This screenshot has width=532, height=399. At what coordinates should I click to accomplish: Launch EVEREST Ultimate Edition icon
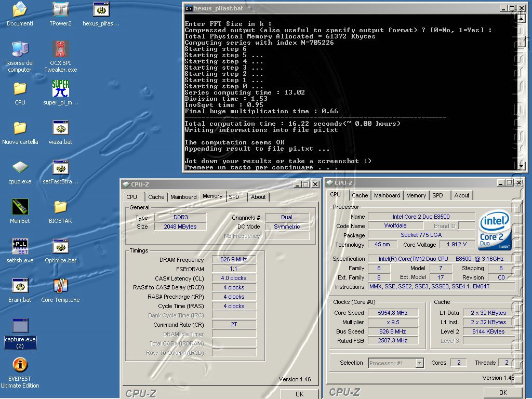point(20,365)
